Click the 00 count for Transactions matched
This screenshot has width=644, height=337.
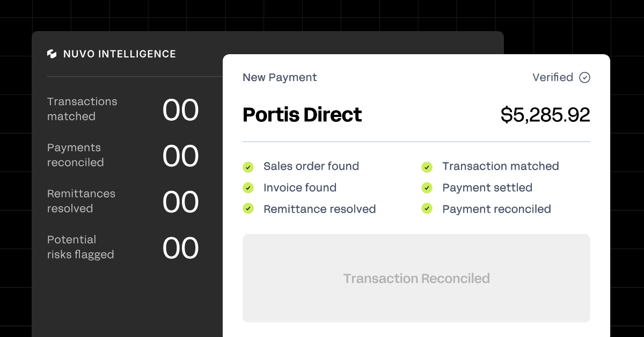pyautogui.click(x=181, y=110)
